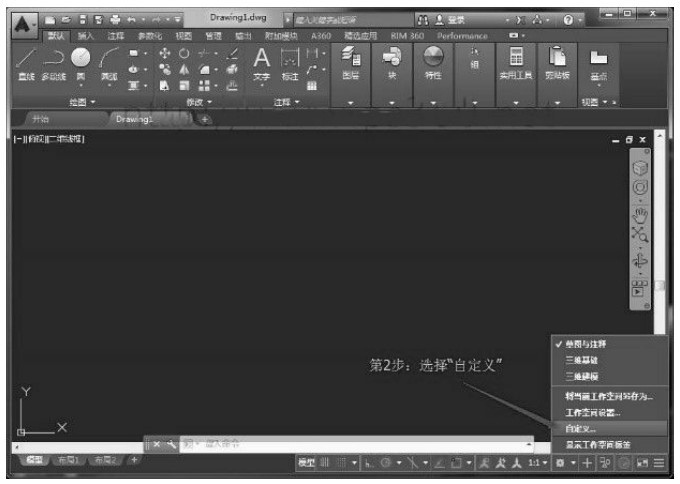The height and width of the screenshot is (484, 680).
Task: Toggle the 模型 model space status button
Action: (307, 462)
